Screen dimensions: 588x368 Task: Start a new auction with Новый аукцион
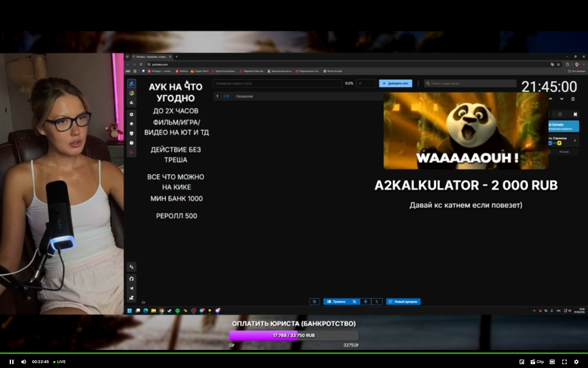click(x=403, y=302)
